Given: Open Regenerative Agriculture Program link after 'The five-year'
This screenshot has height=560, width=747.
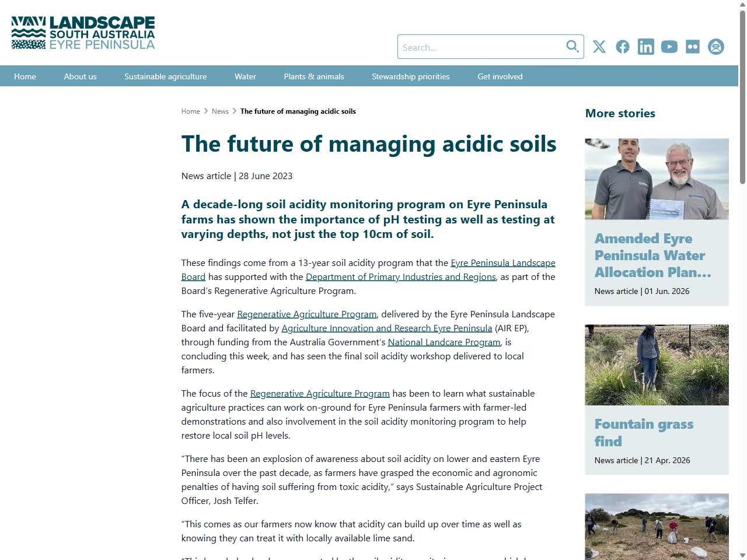Looking at the screenshot, I should point(307,314).
